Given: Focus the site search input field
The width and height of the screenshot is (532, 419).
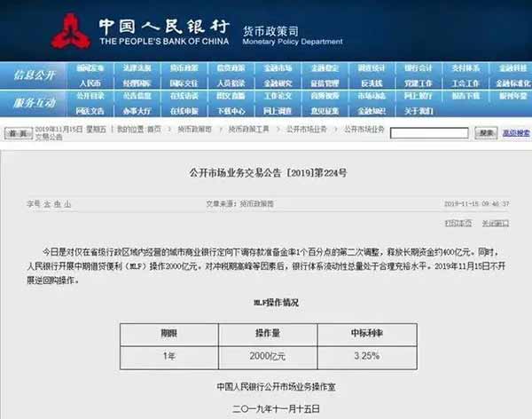Looking at the screenshot, I should [x=430, y=133].
